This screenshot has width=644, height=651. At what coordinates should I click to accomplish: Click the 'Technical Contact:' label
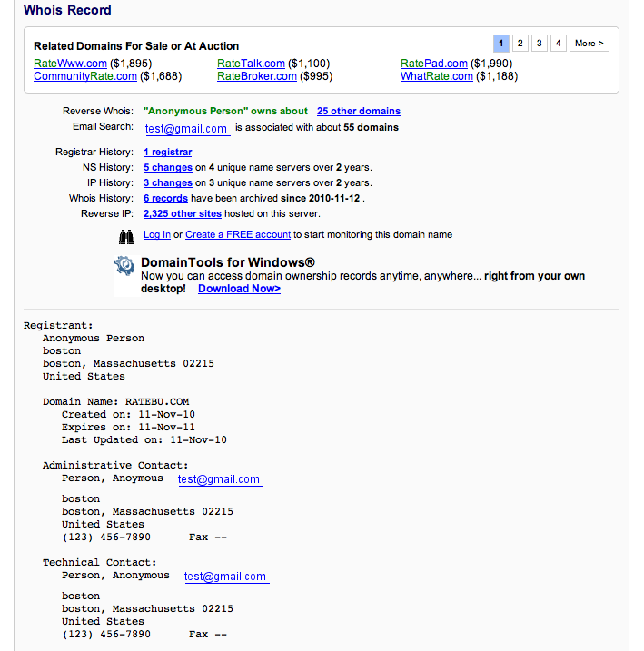100,563
